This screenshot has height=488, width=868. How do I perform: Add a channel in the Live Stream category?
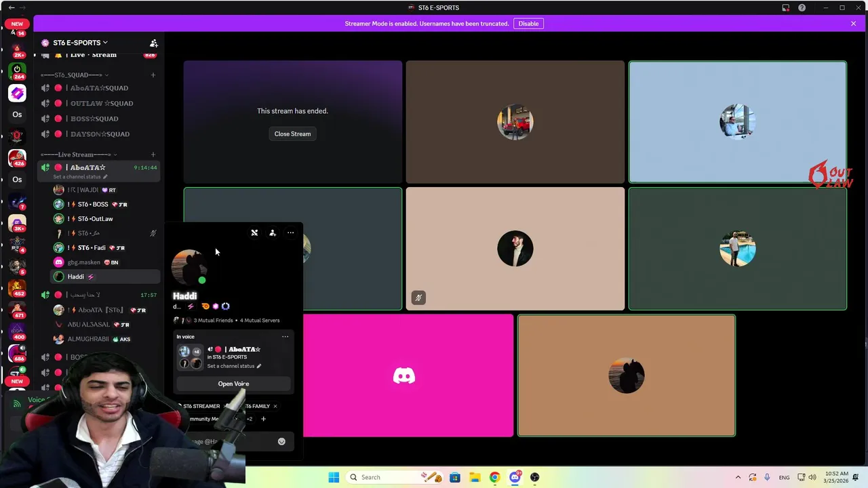point(153,155)
